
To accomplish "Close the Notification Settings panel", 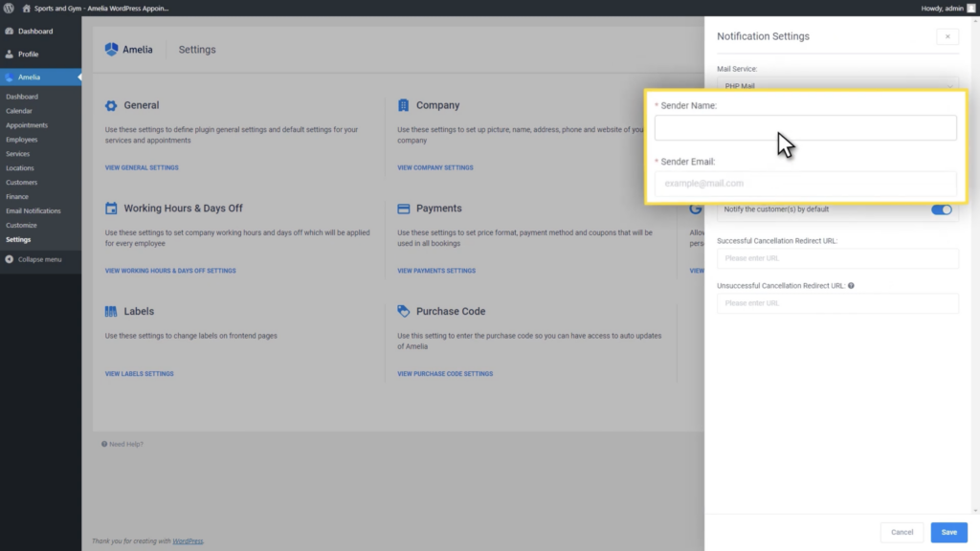I will coord(947,37).
